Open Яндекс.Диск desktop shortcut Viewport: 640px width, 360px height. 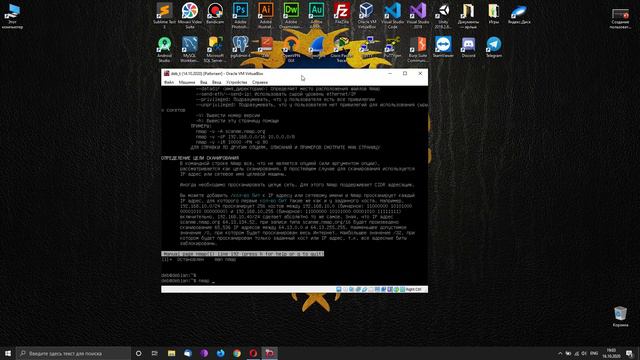519,13
